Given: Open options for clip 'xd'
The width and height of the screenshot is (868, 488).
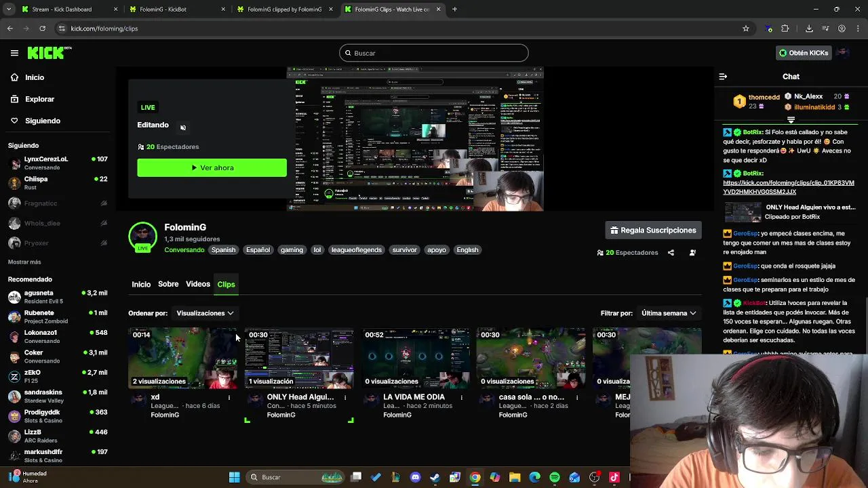Looking at the screenshot, I should click(229, 398).
